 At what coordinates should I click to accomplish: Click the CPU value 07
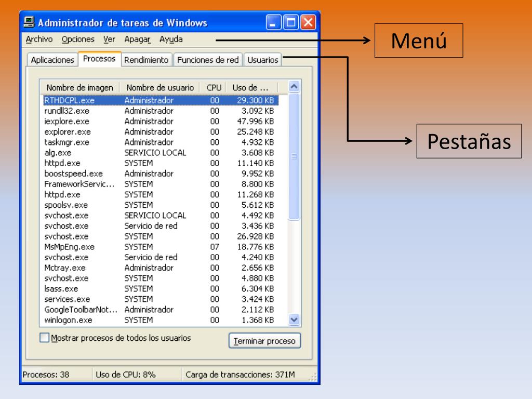215,247
